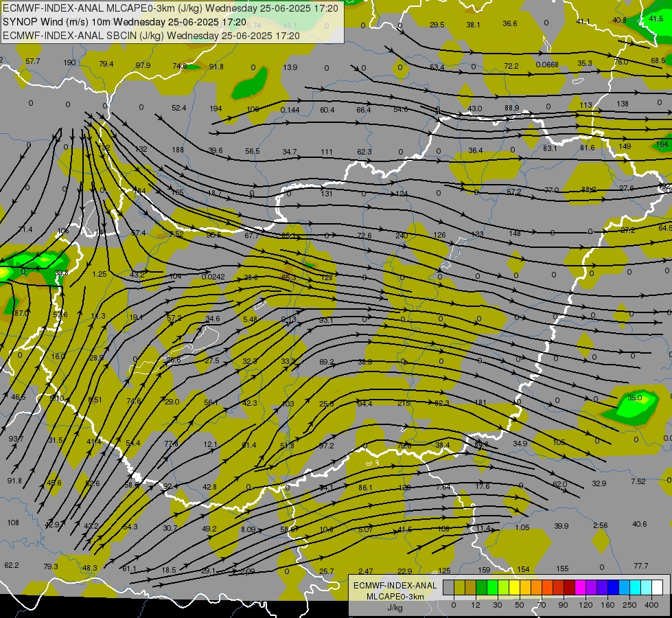This screenshot has width=672, height=618.
Task: Select the map value 131
Action: [327, 194]
